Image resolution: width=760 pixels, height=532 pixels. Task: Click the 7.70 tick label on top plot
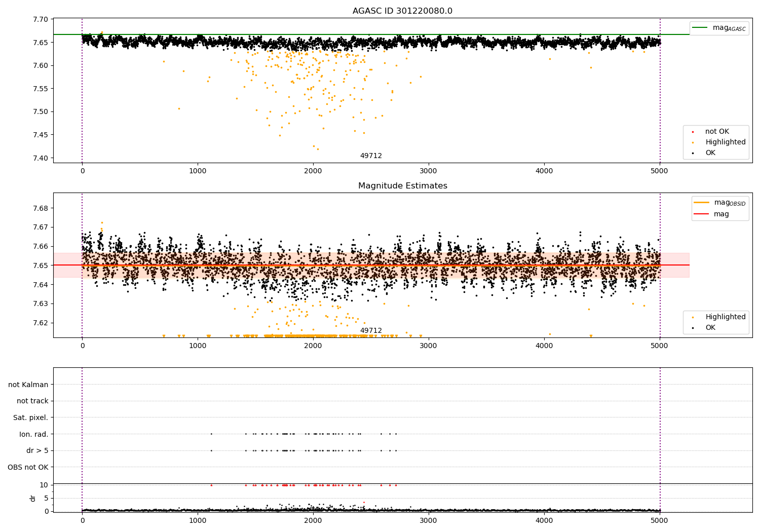pos(40,19)
